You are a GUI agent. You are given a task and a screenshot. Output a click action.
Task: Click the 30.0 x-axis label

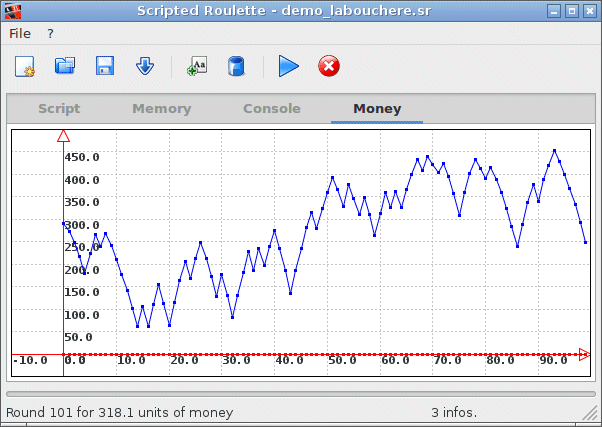(x=236, y=361)
